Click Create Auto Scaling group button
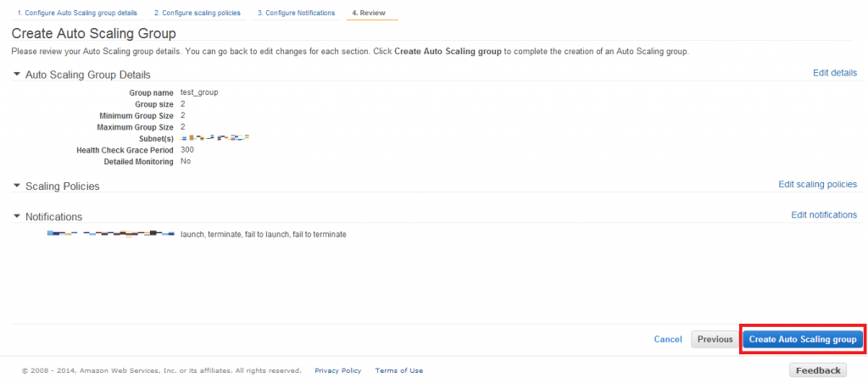 point(803,339)
